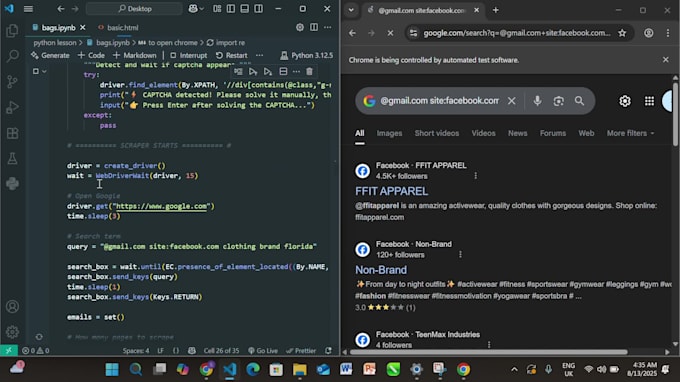
Task: Execute cell and below icon
Action: pos(268,72)
